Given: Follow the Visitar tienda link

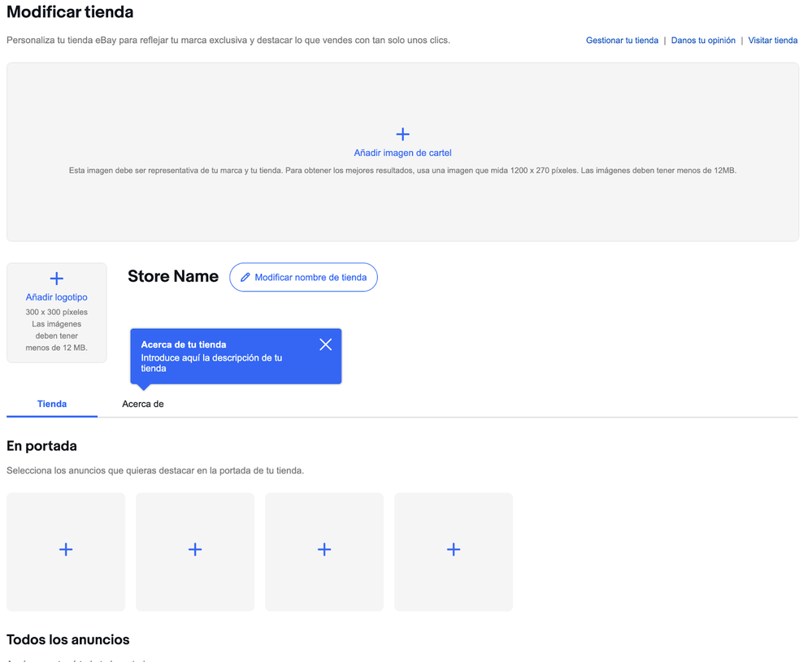Looking at the screenshot, I should tap(773, 41).
